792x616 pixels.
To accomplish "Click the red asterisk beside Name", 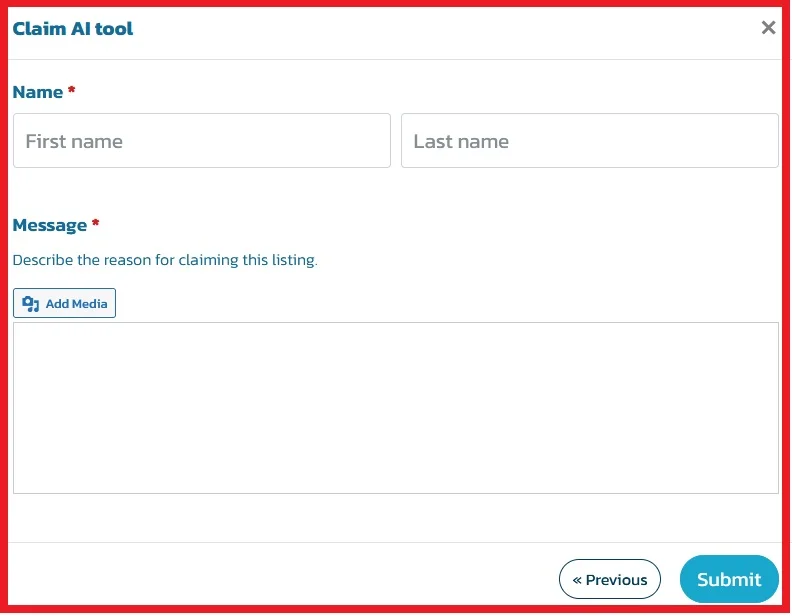I will click(x=72, y=92).
